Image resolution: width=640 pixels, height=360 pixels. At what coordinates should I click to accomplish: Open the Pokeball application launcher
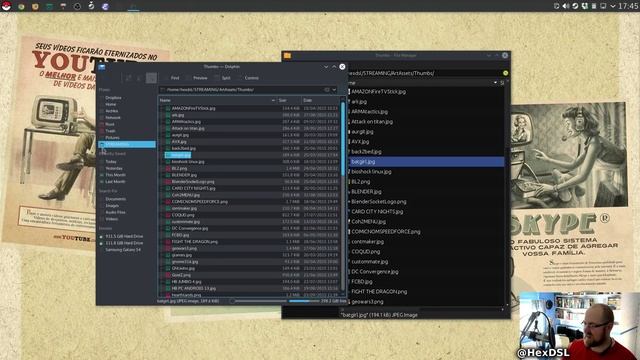[x=6, y=6]
